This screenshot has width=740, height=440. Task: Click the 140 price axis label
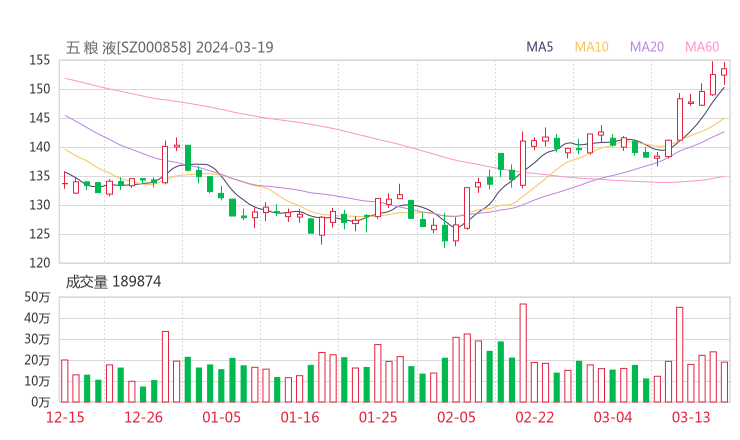click(x=40, y=147)
